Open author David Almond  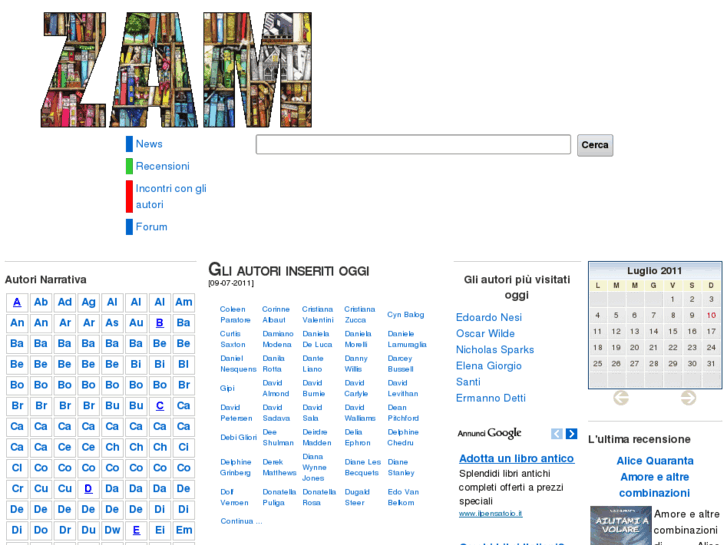coord(275,388)
